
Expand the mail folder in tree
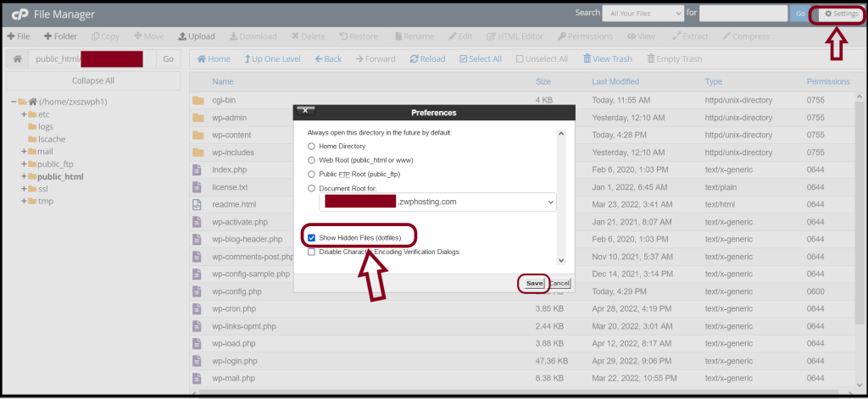point(24,152)
